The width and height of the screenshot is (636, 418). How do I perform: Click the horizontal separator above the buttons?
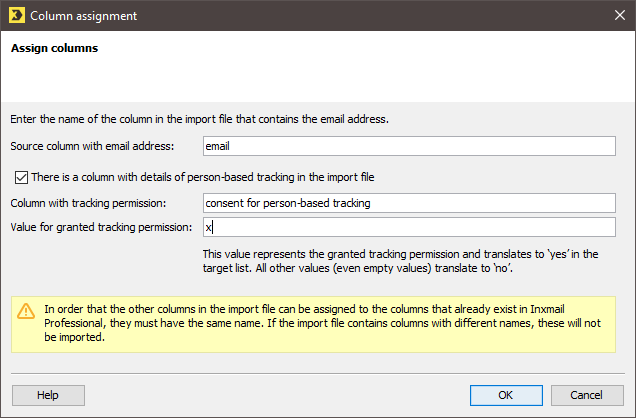tap(318, 373)
